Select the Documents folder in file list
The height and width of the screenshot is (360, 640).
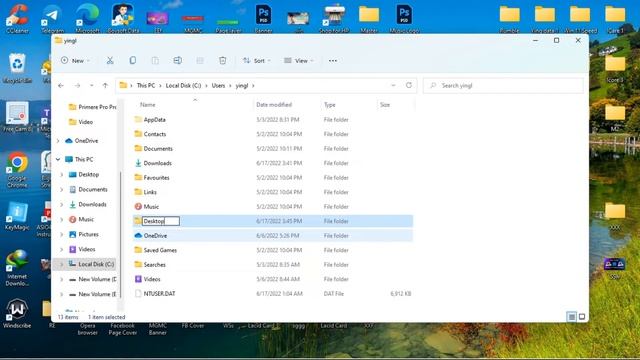pyautogui.click(x=273, y=149)
